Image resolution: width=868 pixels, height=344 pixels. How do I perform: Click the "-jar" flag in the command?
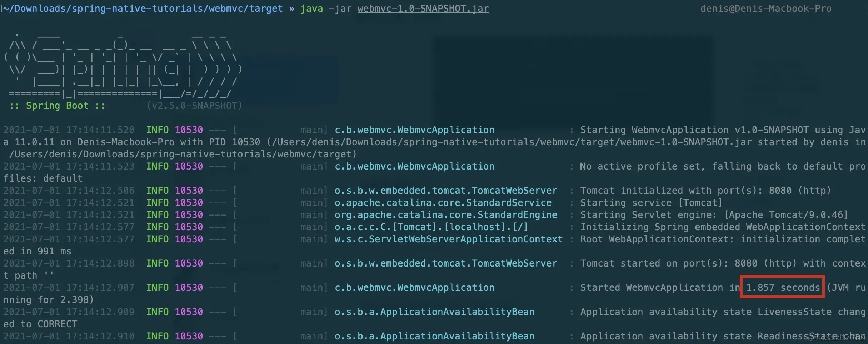(x=340, y=9)
